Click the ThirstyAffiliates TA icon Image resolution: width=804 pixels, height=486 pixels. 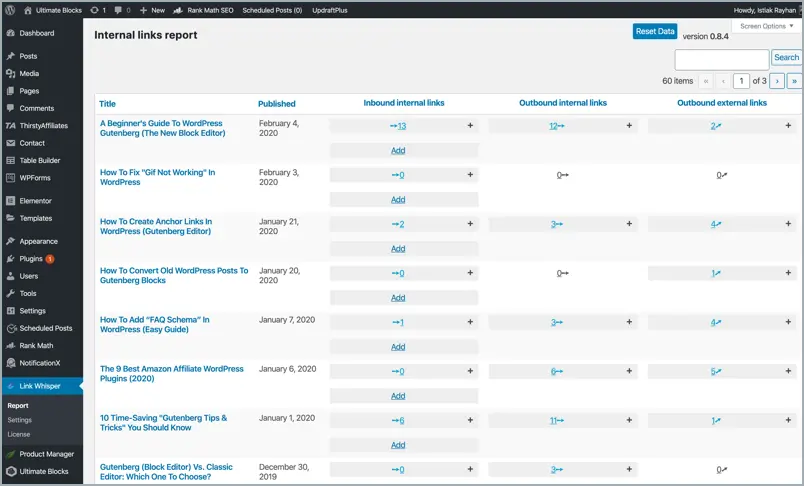10,126
